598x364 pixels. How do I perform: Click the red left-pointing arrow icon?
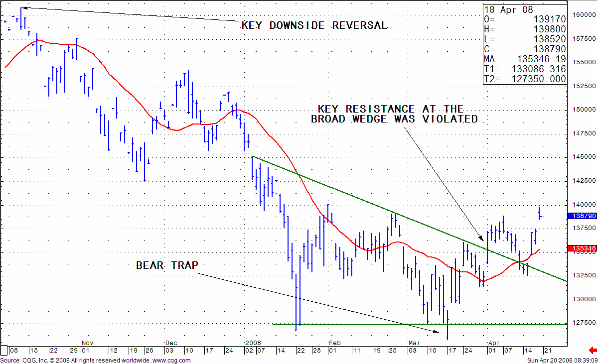(x=593, y=350)
